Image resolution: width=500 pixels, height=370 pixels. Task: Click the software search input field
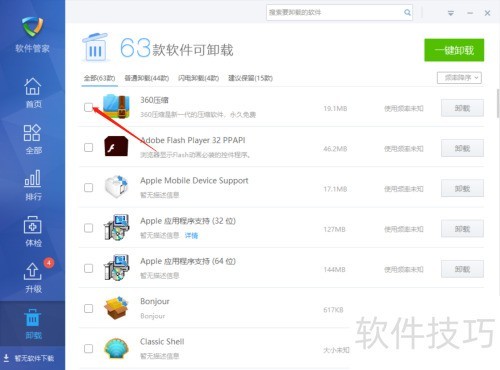(x=335, y=13)
